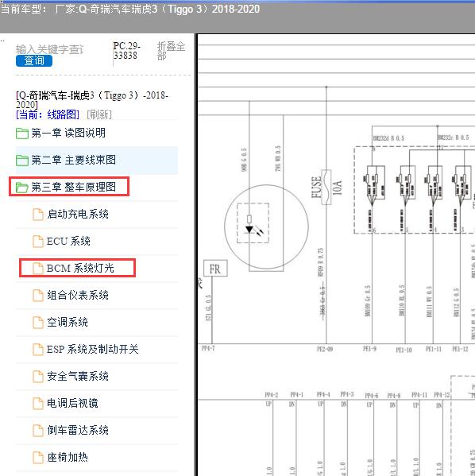This screenshot has width=475, height=476.
Task: Click the 刷新 refresh link
Action: (99, 114)
